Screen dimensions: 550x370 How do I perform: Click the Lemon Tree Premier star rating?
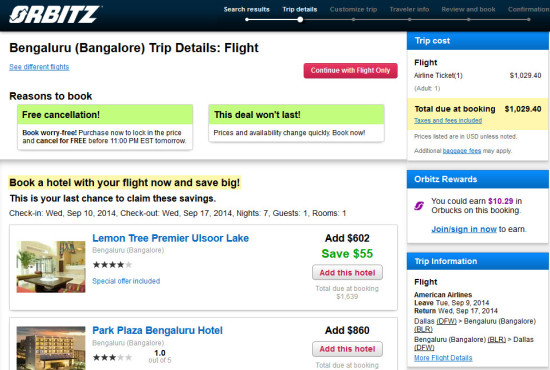tap(112, 265)
